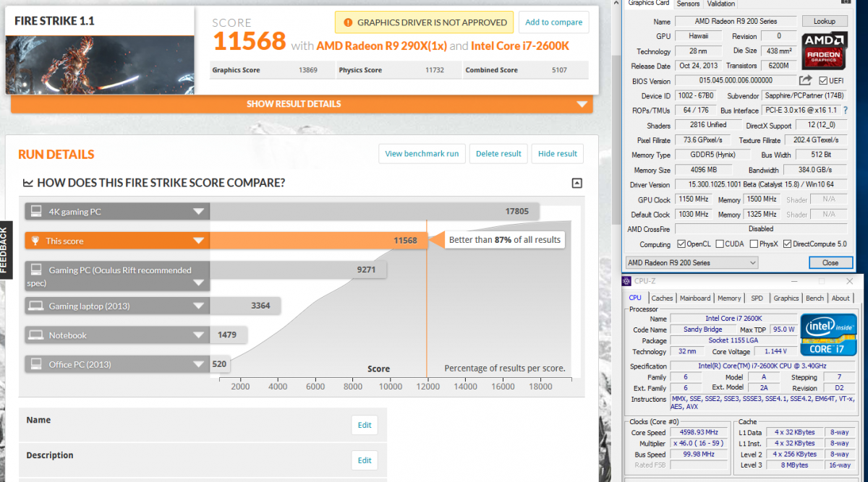Click the GPU-Z Close button
This screenshot has height=482, width=868.
click(830, 262)
